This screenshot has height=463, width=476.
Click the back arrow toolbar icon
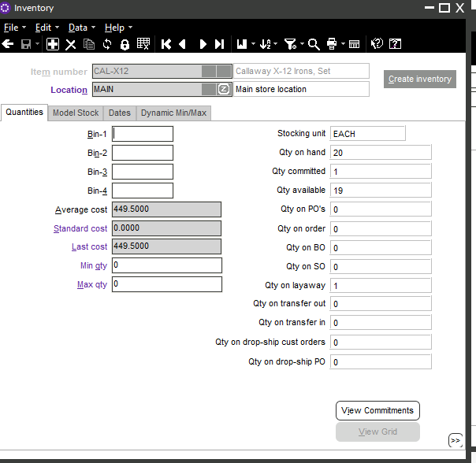click(x=8, y=44)
